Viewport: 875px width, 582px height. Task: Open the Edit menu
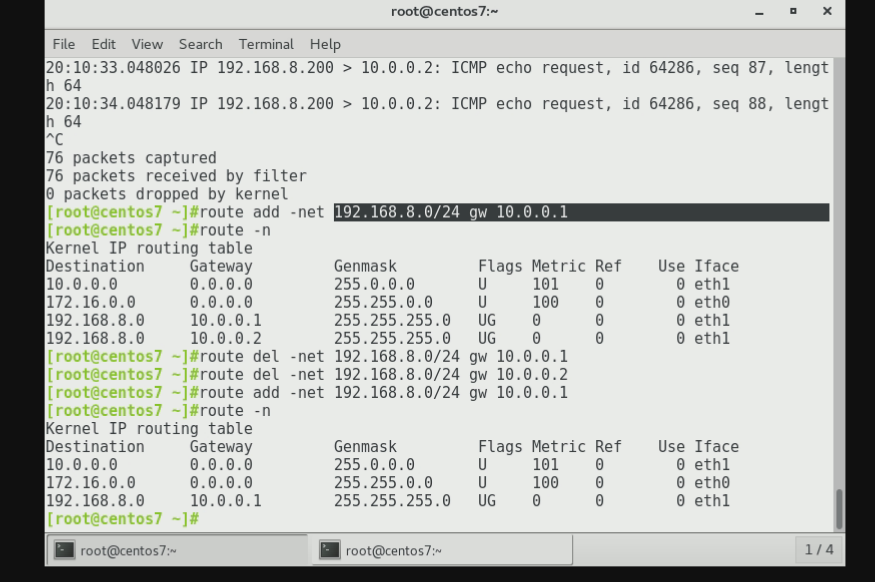pyautogui.click(x=103, y=44)
